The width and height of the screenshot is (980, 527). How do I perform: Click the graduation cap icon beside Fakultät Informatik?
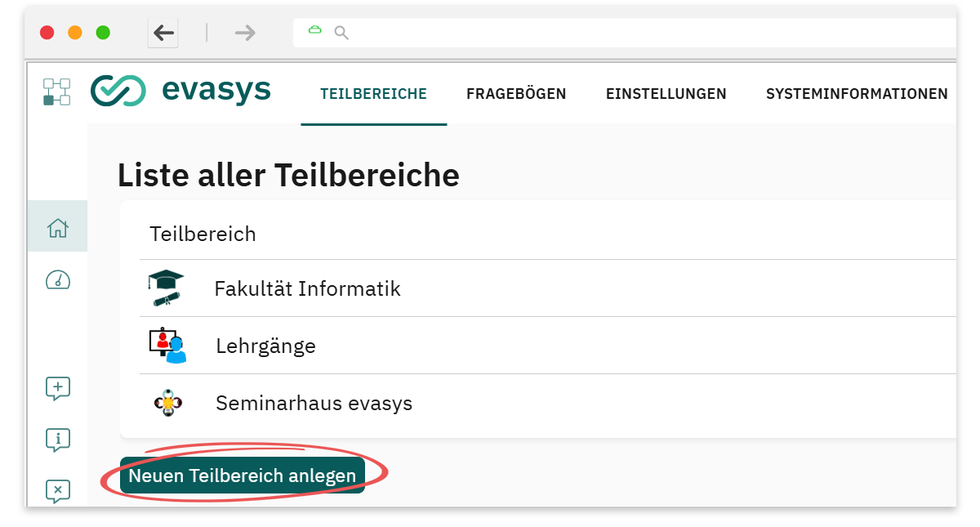pos(167,288)
